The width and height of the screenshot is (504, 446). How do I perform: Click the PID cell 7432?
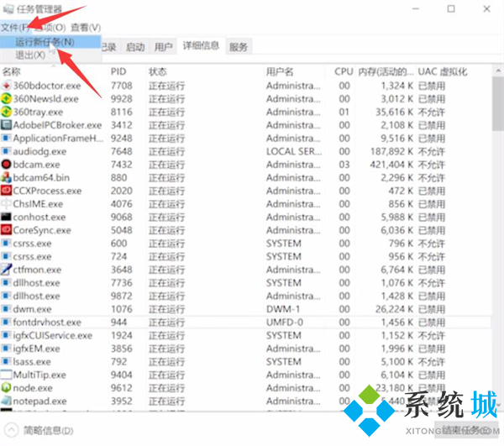[122, 165]
